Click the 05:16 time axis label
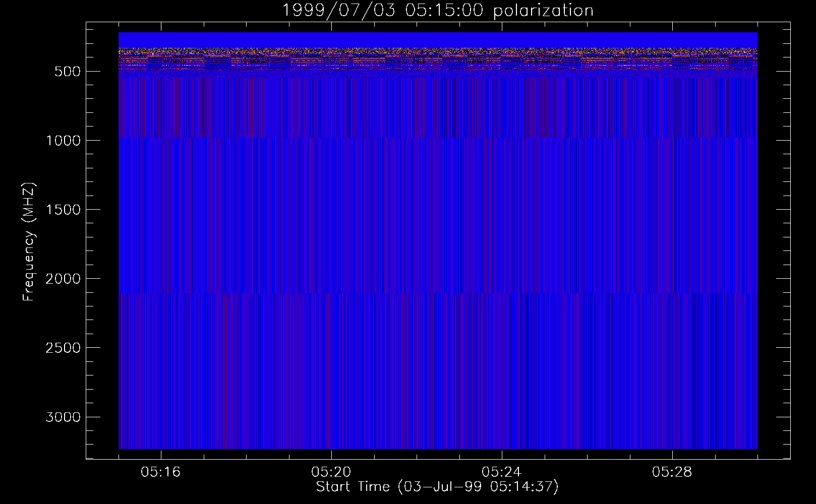The width and height of the screenshot is (816, 504). click(x=161, y=472)
